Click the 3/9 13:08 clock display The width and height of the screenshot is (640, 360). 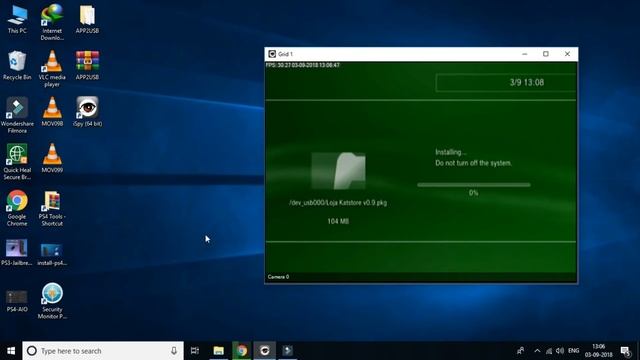pyautogui.click(x=527, y=82)
